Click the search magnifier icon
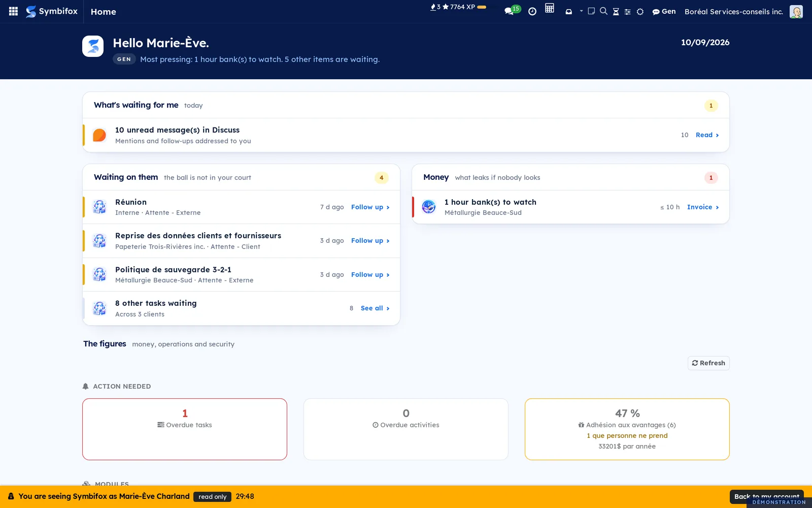 [x=603, y=11]
